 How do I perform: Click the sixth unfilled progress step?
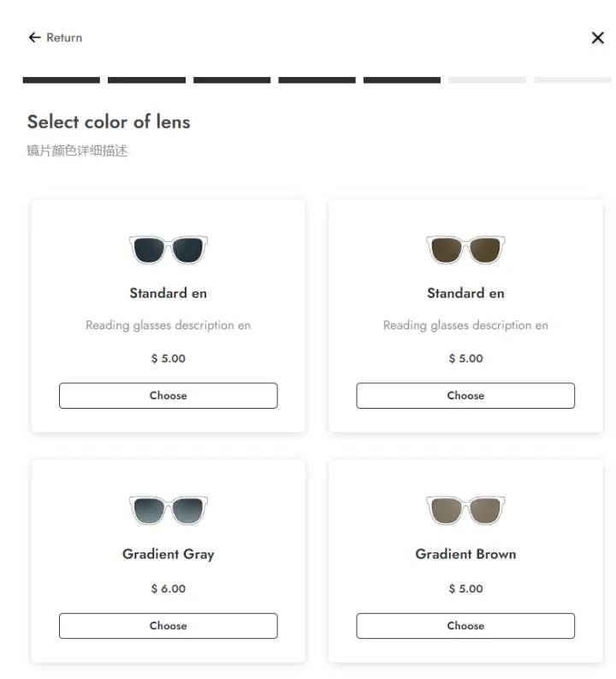[487, 80]
